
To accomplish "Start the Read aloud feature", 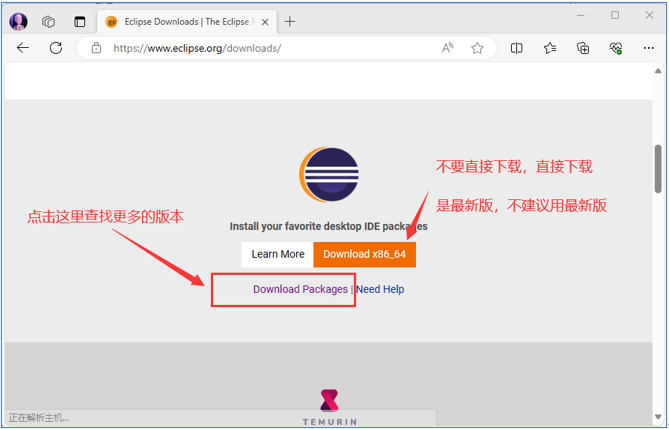I will tap(448, 48).
